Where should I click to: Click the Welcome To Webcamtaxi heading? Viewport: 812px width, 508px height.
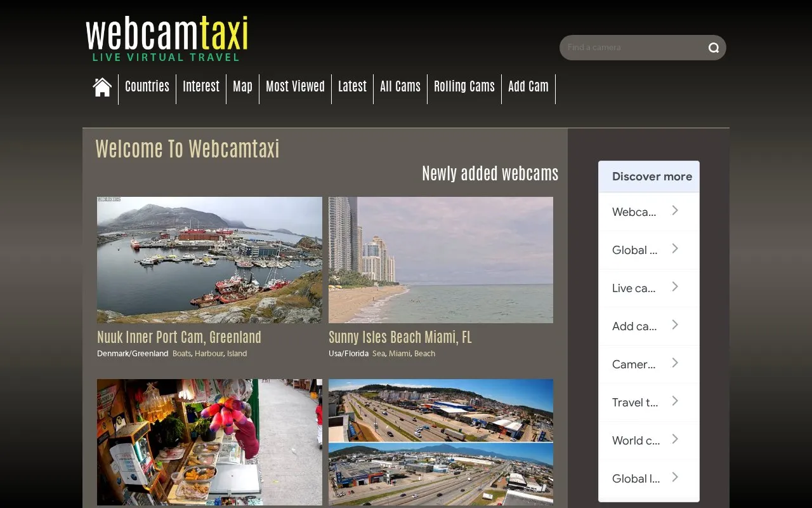[x=188, y=149]
